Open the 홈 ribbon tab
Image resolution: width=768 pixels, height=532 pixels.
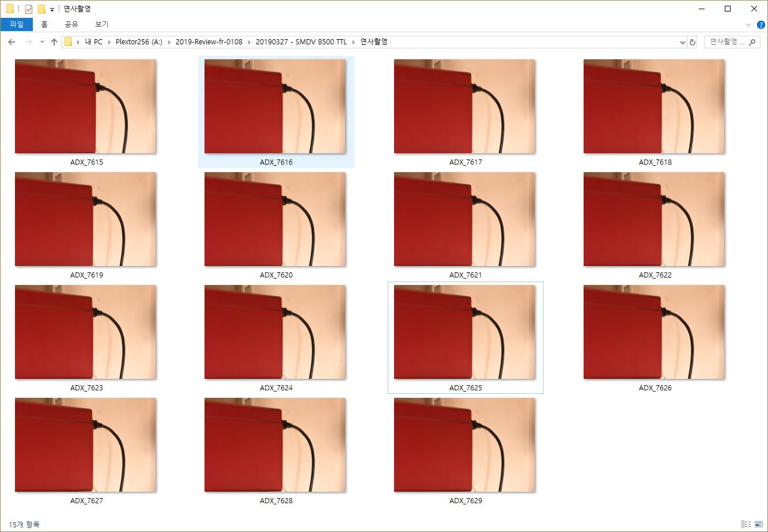pyautogui.click(x=44, y=24)
